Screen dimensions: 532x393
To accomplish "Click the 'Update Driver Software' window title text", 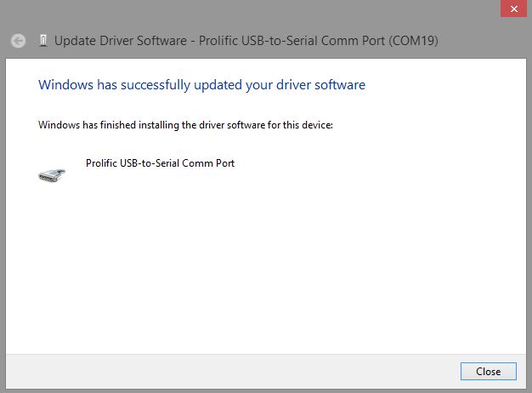I will [x=246, y=41].
